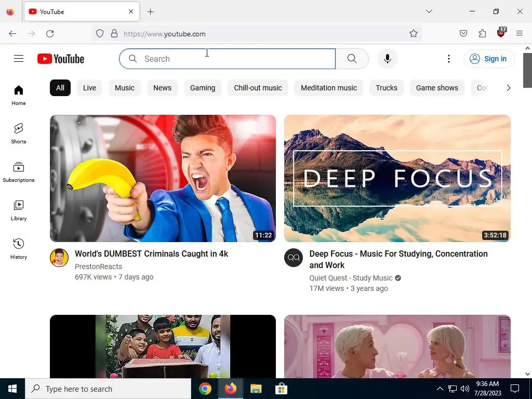This screenshot has height=399, width=532.
Task: Play the Deep Focus video thumbnail
Action: pos(397,179)
